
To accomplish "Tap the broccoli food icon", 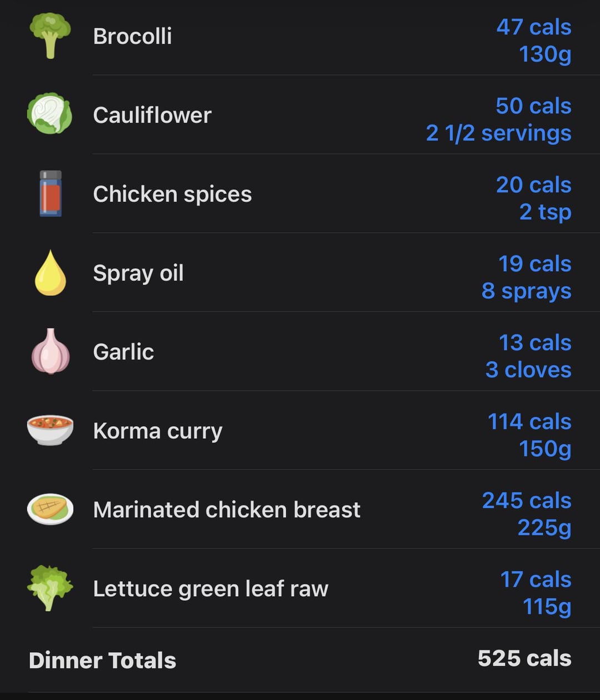I will [x=50, y=36].
